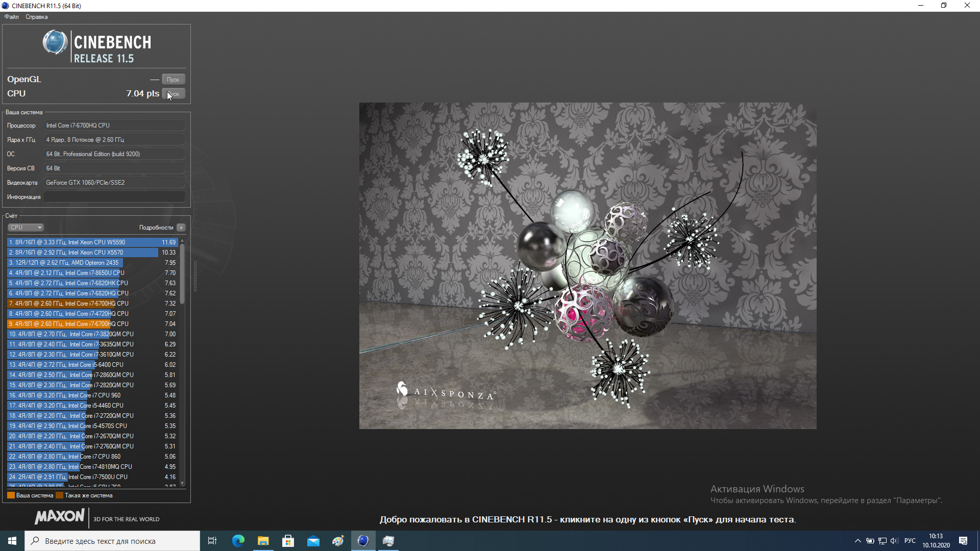Select highlighted row 9 Intel Core i7-6700HQ 7.04
The height and width of the screenshot is (551, 980).
(92, 324)
